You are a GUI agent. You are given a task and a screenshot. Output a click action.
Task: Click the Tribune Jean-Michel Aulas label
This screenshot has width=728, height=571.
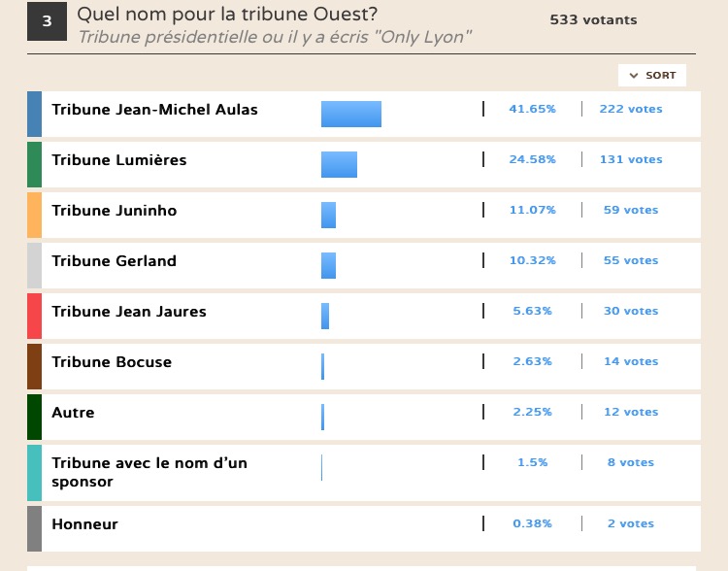click(154, 110)
